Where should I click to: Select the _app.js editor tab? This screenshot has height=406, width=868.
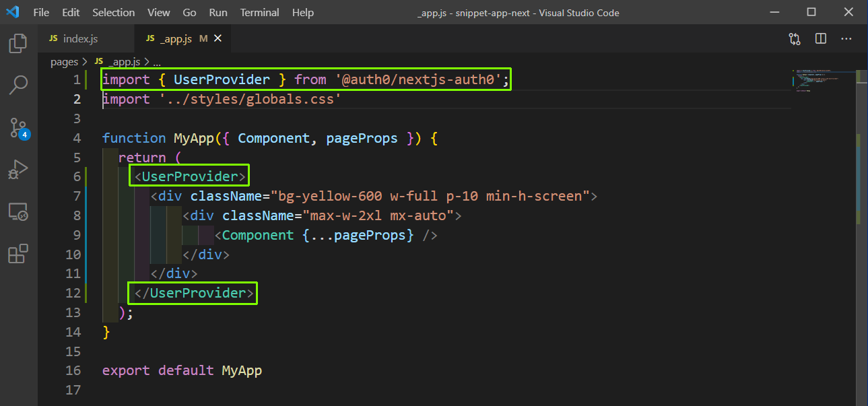pyautogui.click(x=182, y=39)
